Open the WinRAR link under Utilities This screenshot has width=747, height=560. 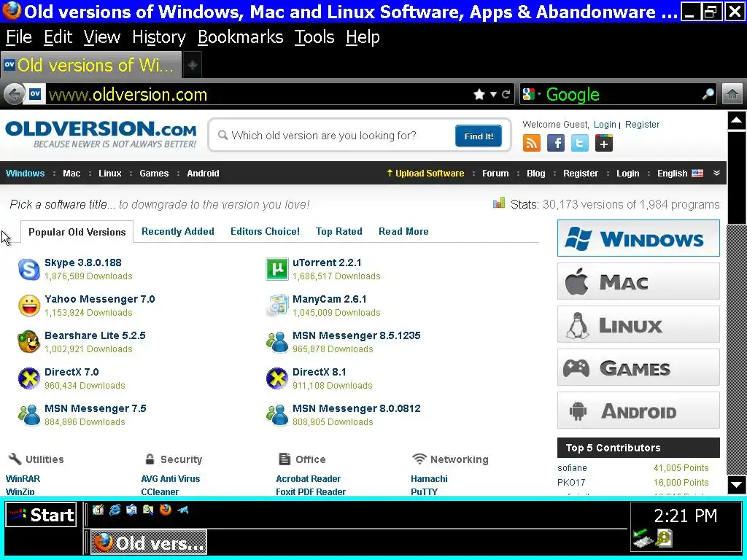(x=23, y=478)
